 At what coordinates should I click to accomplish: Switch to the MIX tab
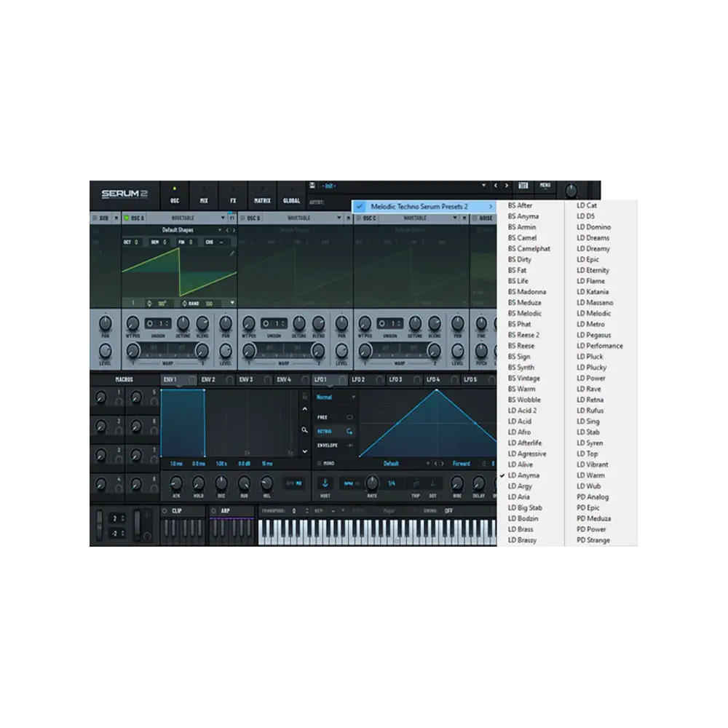click(204, 195)
